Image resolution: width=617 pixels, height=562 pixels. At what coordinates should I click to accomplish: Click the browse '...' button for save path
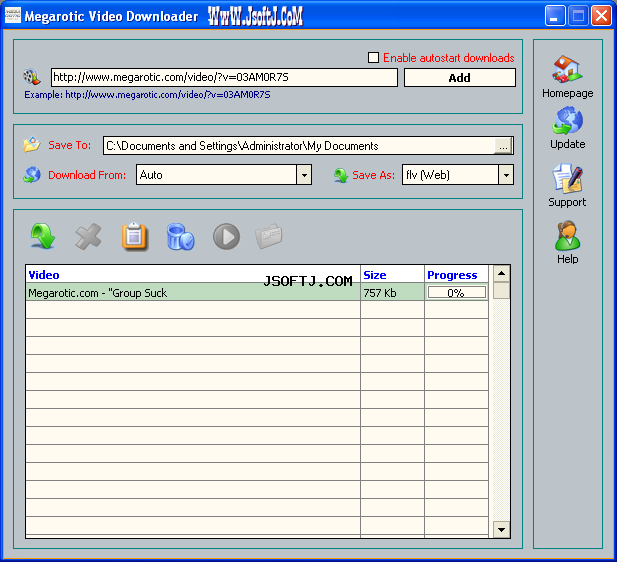pos(503,146)
